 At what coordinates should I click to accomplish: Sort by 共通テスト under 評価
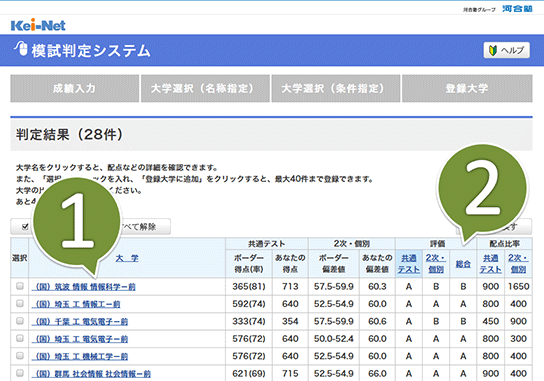tap(409, 264)
